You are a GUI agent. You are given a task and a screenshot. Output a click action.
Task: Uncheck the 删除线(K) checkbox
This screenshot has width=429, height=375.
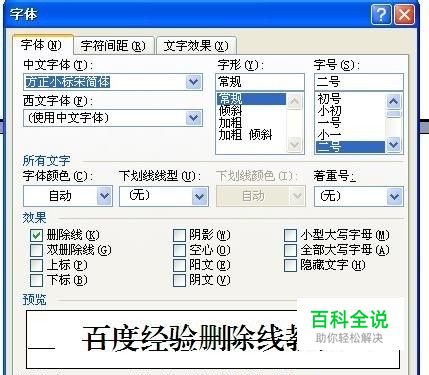pos(36,235)
